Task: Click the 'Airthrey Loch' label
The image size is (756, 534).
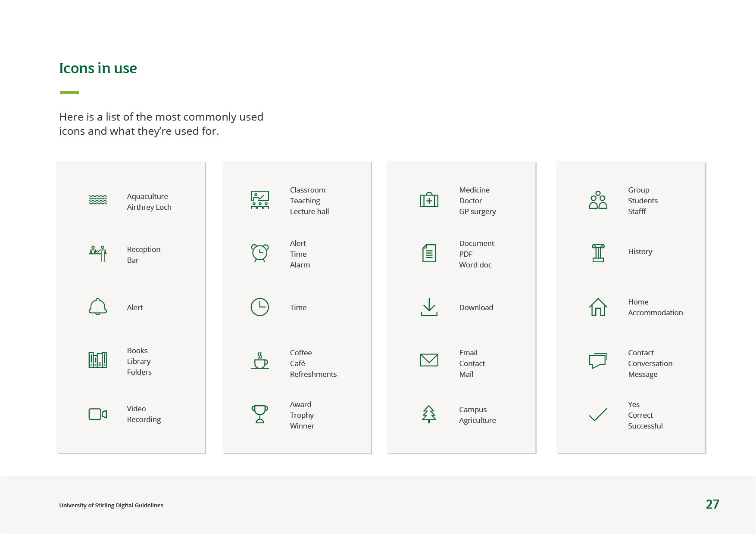Action: 149,207
